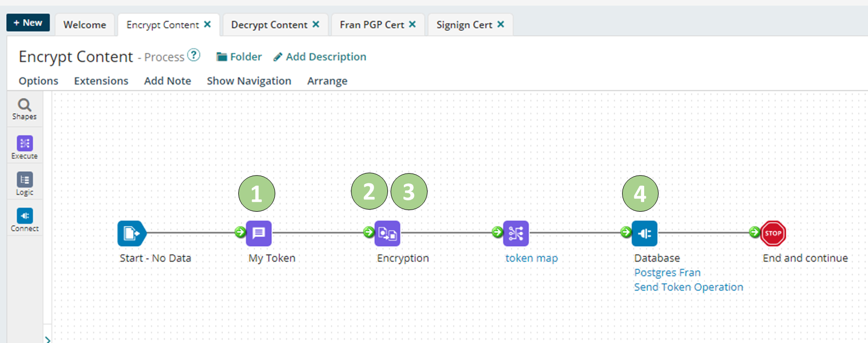Select the Start - No Data shape

pos(131,233)
